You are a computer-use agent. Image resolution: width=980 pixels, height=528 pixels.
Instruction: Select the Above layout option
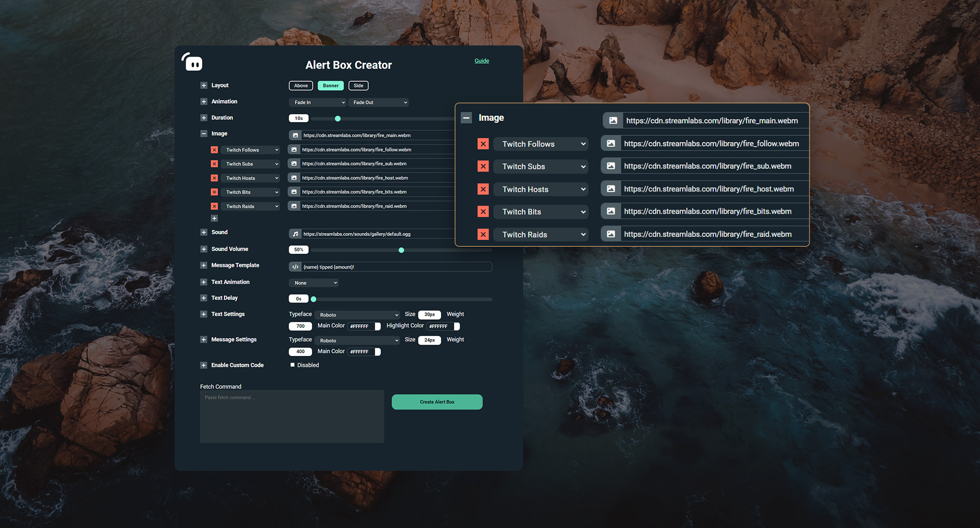(x=301, y=86)
